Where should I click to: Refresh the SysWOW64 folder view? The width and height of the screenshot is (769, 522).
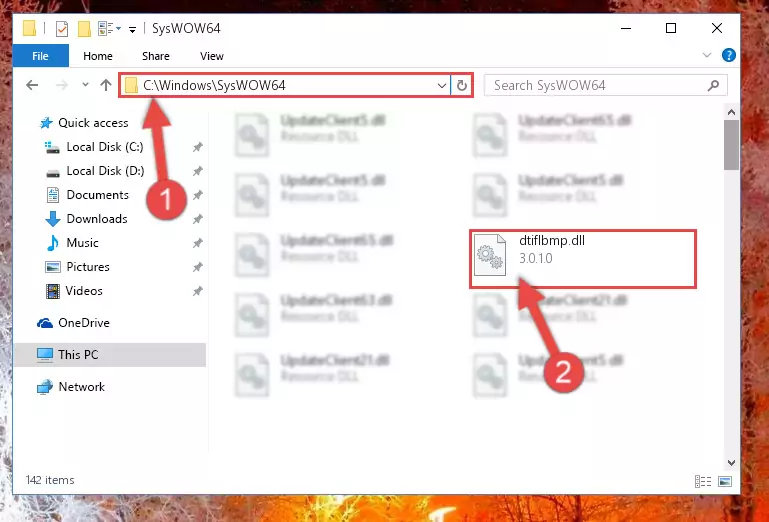461,86
